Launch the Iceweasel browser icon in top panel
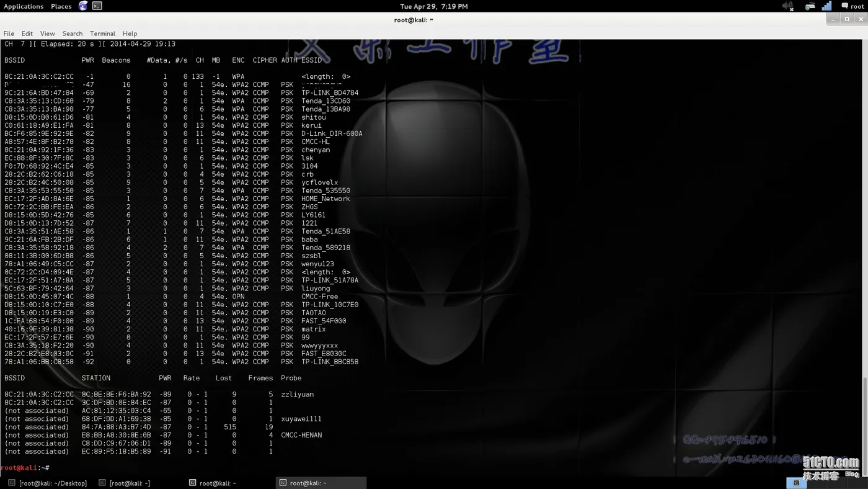This screenshot has width=868, height=489. click(84, 6)
